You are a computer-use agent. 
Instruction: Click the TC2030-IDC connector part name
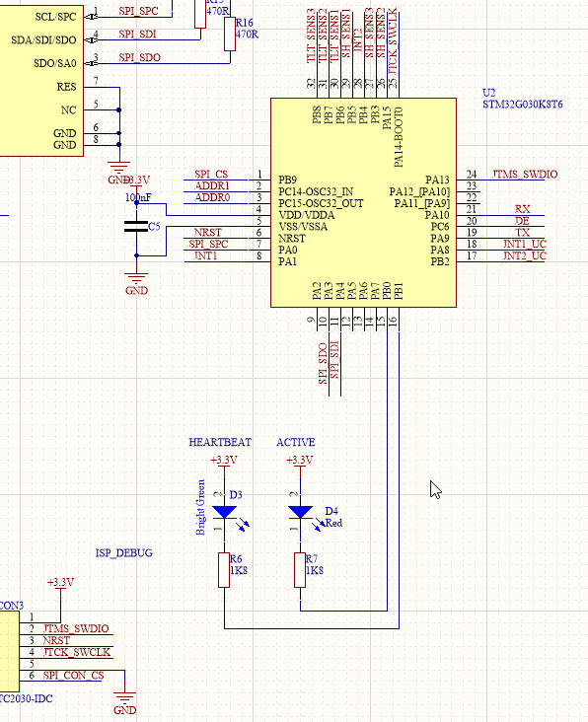(x=27, y=698)
